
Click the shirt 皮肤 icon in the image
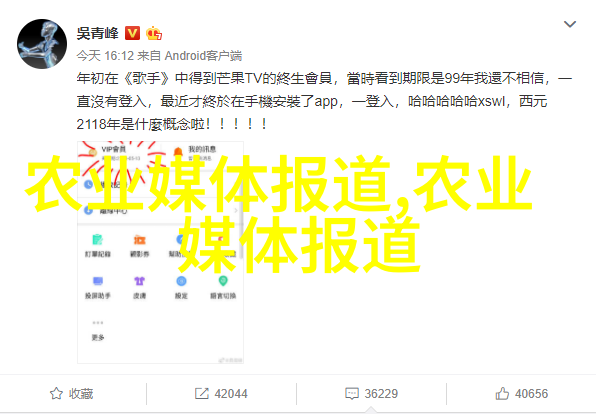139,281
